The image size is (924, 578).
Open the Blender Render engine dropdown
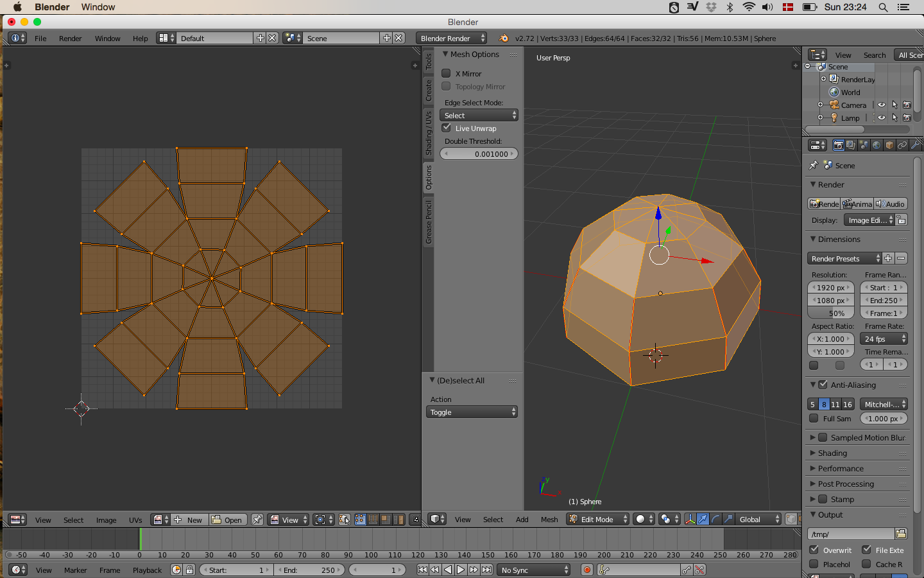[x=451, y=39]
